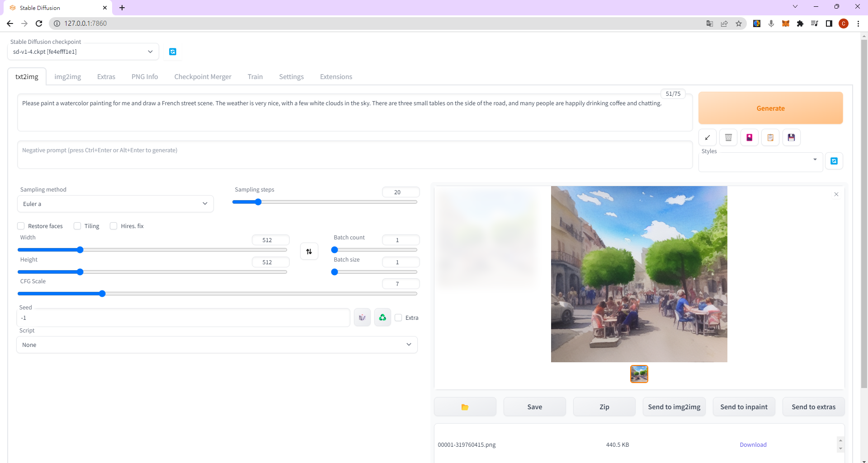Bookmark this page with the star icon
The width and height of the screenshot is (868, 463).
(x=739, y=23)
